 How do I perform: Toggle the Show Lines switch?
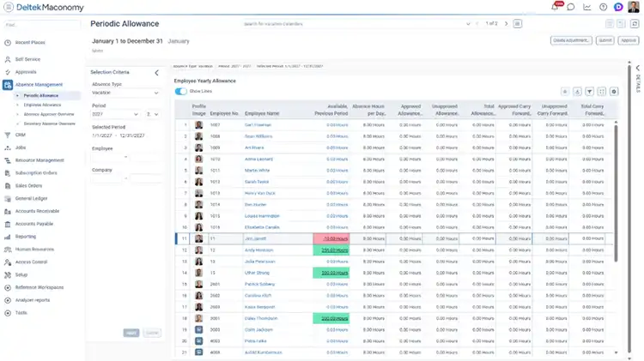(180, 91)
